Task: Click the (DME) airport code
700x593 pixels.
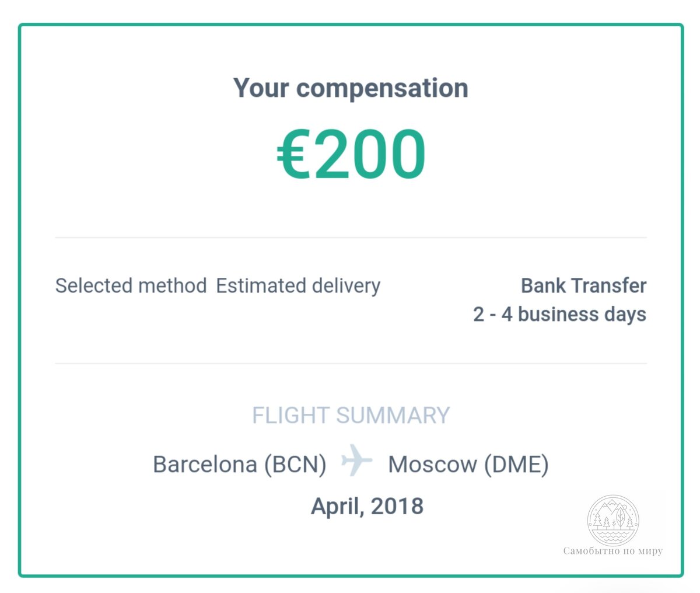Action: [x=516, y=465]
